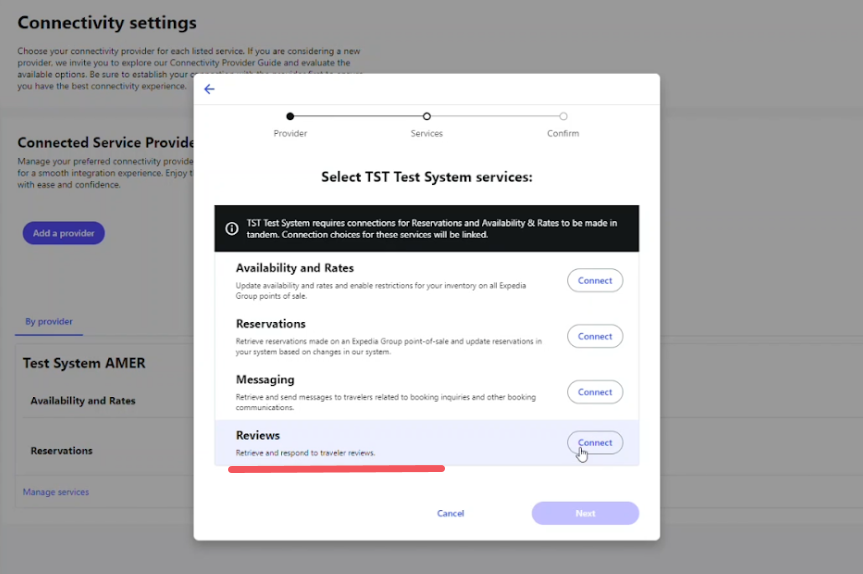Image resolution: width=863 pixels, height=574 pixels.
Task: Connect the Availability and Rates service
Action: pos(595,281)
